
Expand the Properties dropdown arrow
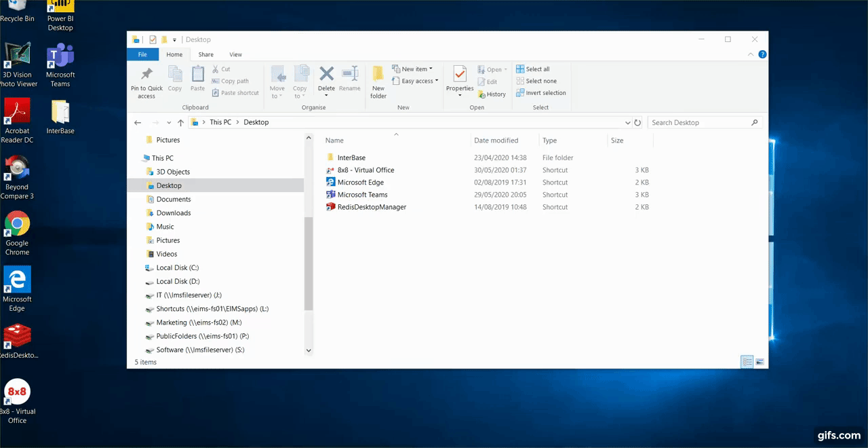click(x=460, y=96)
